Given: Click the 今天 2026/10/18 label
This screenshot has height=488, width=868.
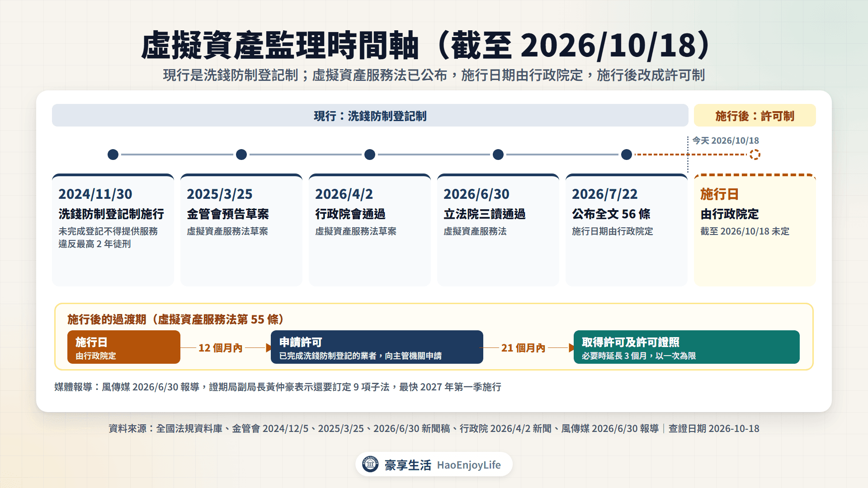Looking at the screenshot, I should pyautogui.click(x=726, y=141).
